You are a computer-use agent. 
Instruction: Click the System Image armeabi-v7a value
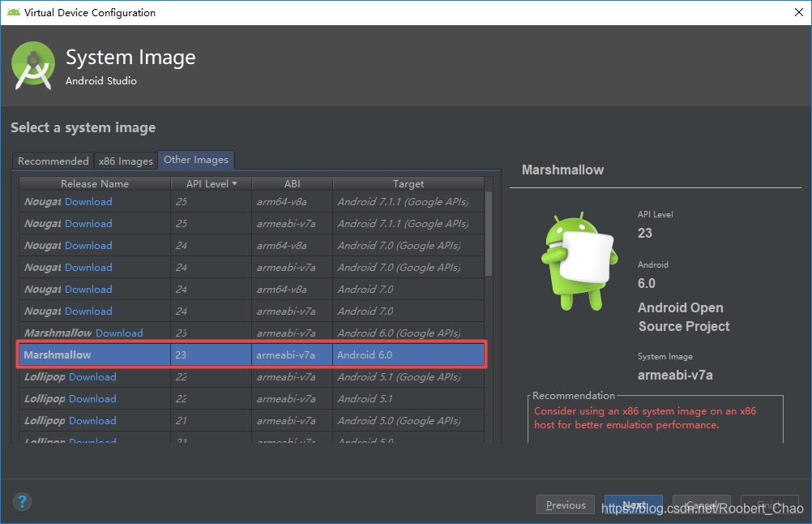tap(675, 376)
